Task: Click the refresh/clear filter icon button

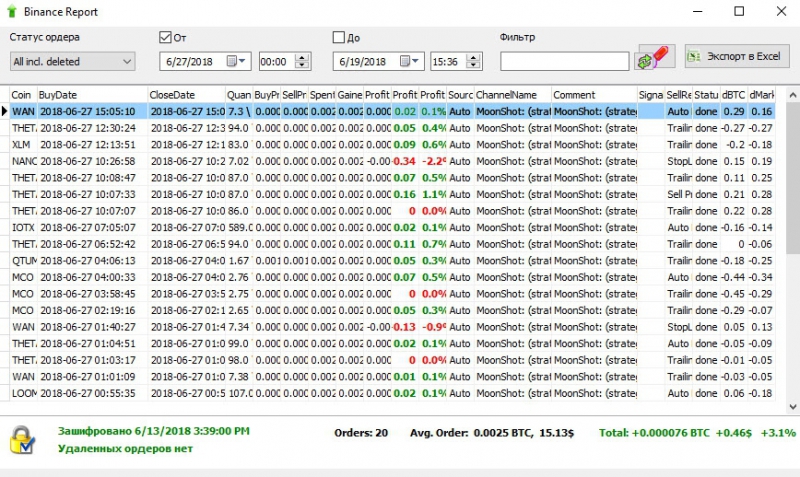Action: (x=657, y=57)
